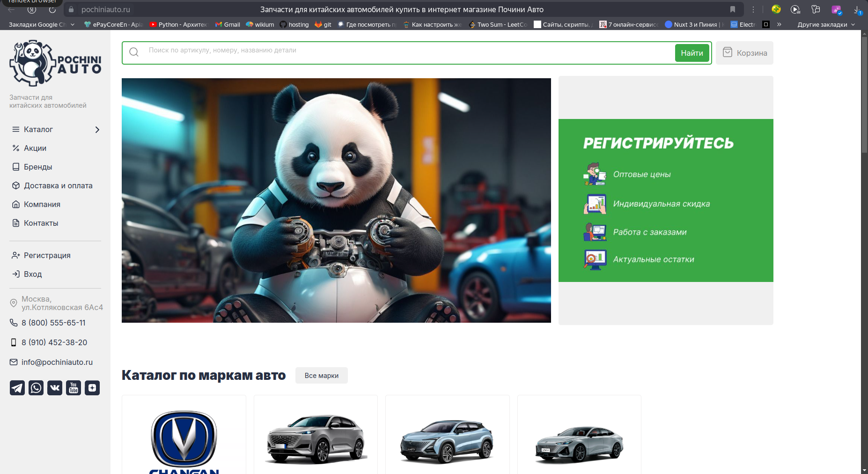The height and width of the screenshot is (474, 868).
Task: Open the ePayCoreEn bookmark
Action: pyautogui.click(x=113, y=24)
